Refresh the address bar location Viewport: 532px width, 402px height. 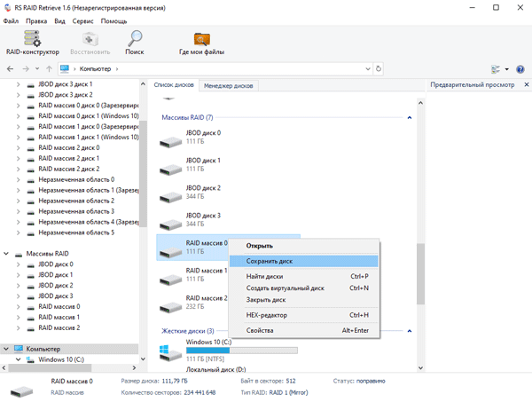pos(379,69)
